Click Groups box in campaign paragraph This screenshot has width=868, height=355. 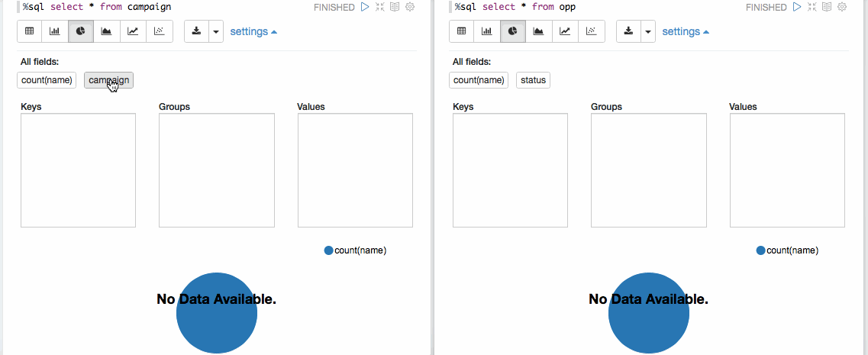coord(217,170)
